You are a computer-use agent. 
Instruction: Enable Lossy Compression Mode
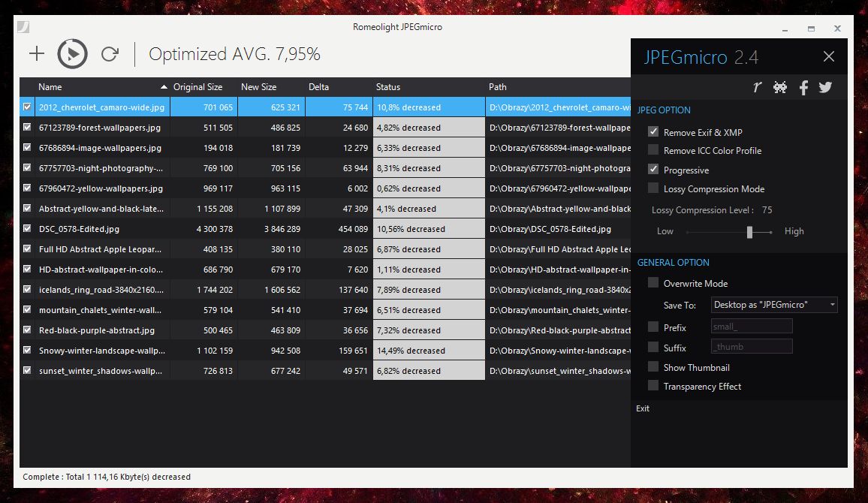coord(653,188)
